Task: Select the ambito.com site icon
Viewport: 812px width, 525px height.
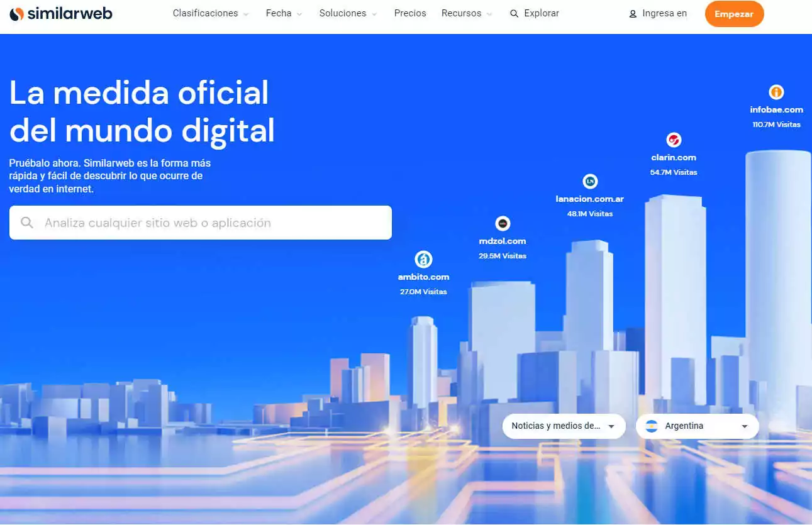Action: tap(423, 259)
